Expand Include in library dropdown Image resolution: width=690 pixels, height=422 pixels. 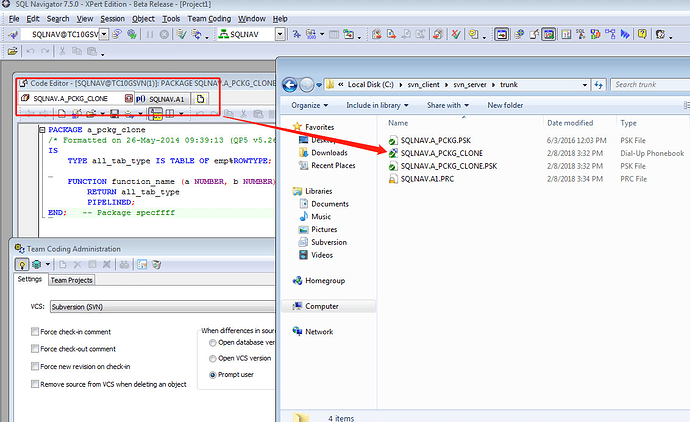coord(378,106)
